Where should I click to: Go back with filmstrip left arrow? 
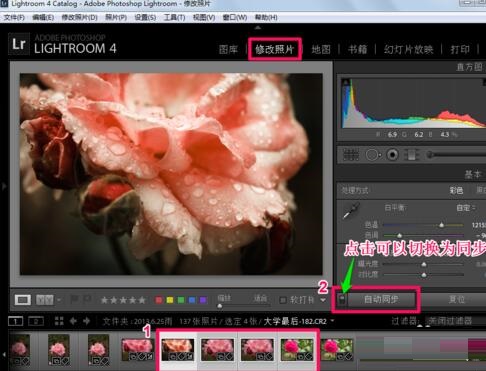(73, 321)
